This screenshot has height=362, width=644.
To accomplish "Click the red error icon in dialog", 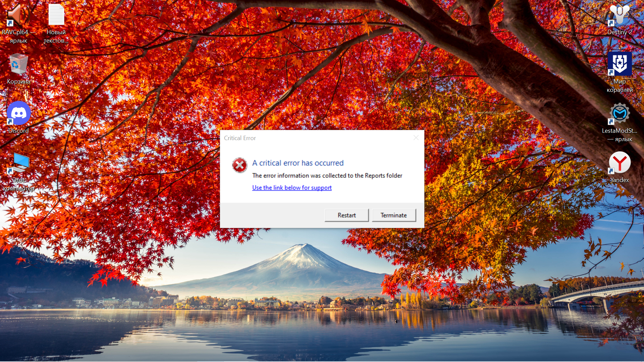I will point(239,165).
